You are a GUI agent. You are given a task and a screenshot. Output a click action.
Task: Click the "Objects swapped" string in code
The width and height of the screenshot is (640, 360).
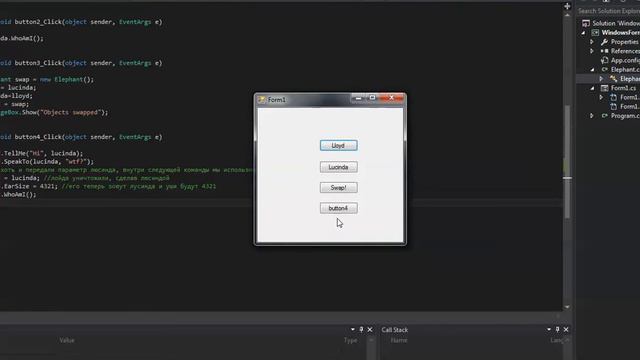70,112
